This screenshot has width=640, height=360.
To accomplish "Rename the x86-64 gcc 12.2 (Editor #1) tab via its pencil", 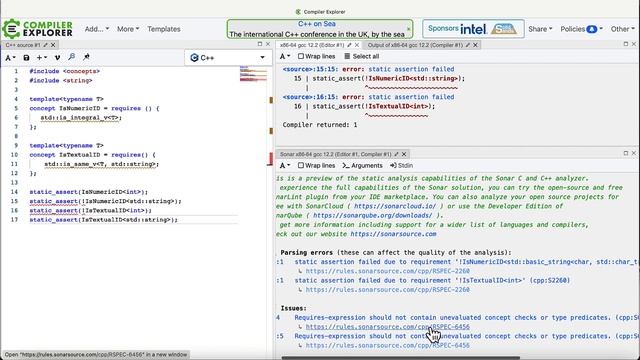I will (349, 45).
